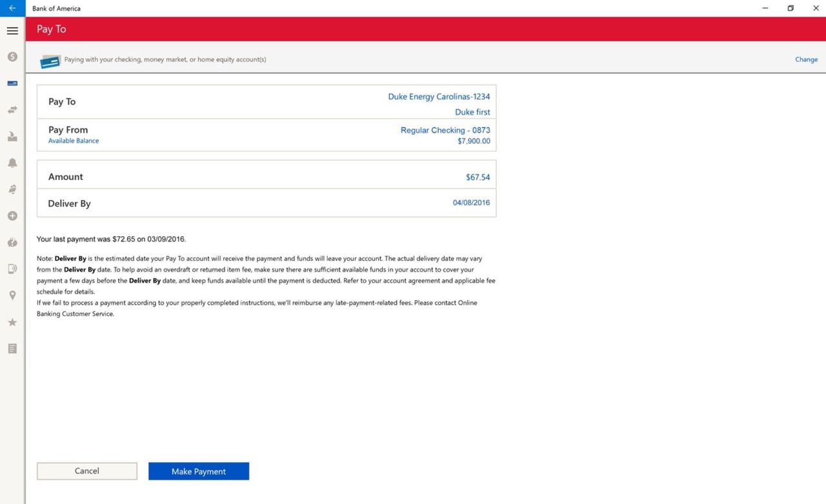Select the blue card bill pay sidebar icon
Screen dimensions: 826x504
12,83
